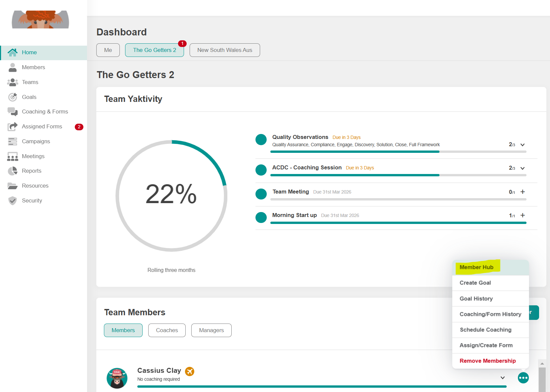This screenshot has height=392, width=550.
Task: Expand Cassius Clay member row chevron
Action: tap(502, 378)
